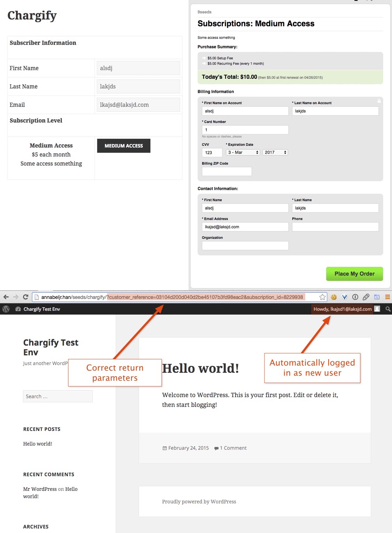The height and width of the screenshot is (533, 392).
Task: Click the browser forward arrow
Action: (16, 297)
